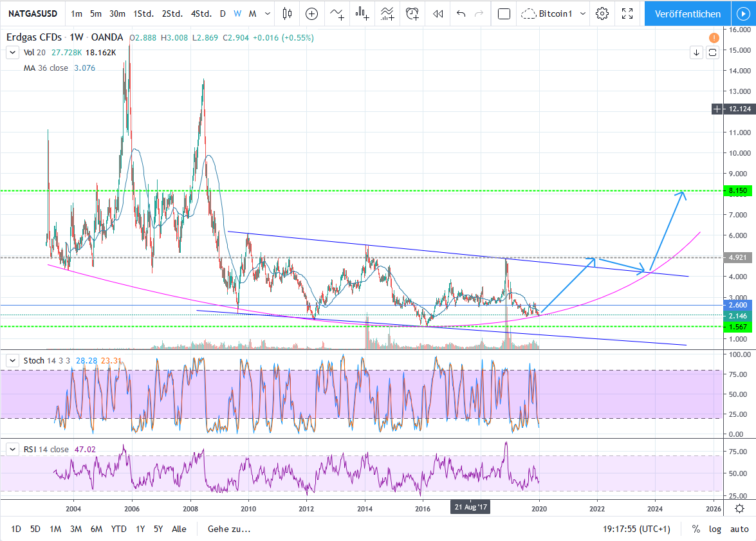This screenshot has width=756, height=541.
Task: Click the Stoch 14 3 3 label
Action: pyautogui.click(x=47, y=361)
